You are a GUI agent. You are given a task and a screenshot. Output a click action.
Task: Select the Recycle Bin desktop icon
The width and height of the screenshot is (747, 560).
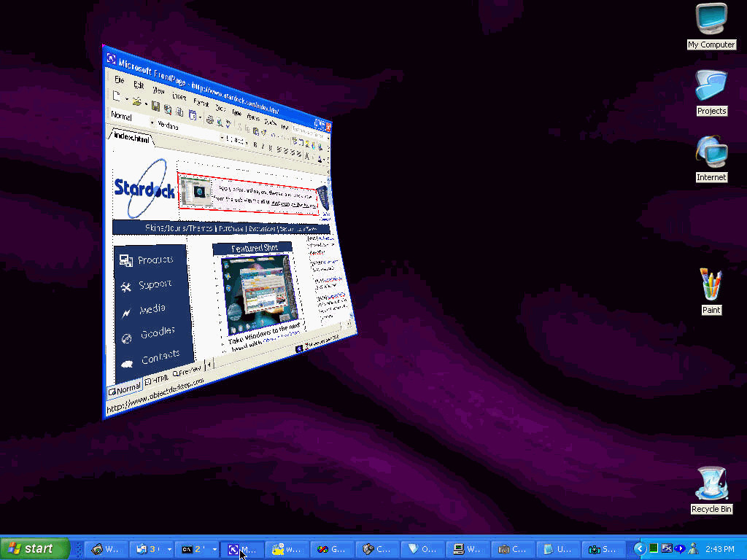(711, 490)
